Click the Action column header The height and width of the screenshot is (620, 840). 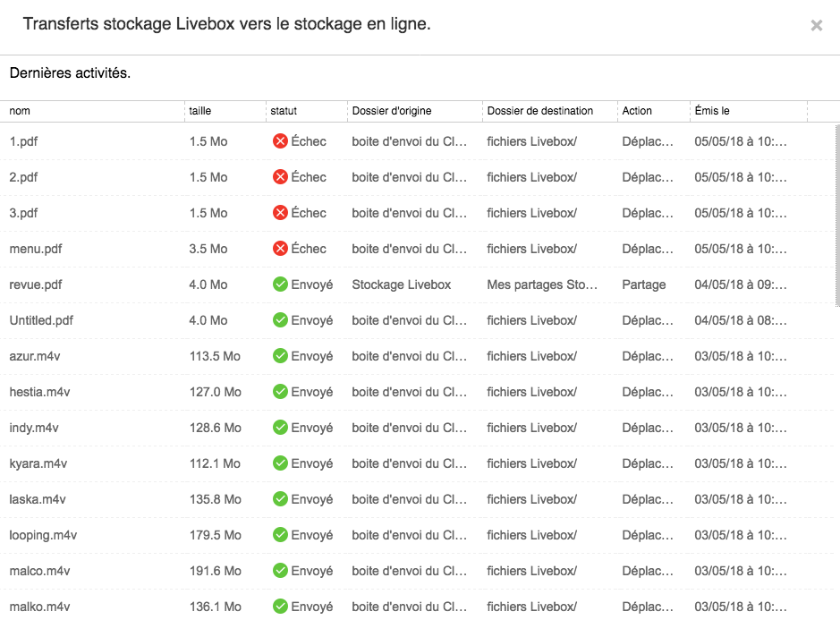coord(637,111)
